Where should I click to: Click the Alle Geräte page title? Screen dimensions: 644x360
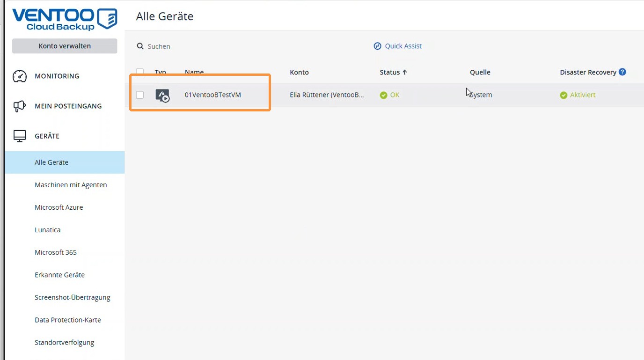[165, 16]
